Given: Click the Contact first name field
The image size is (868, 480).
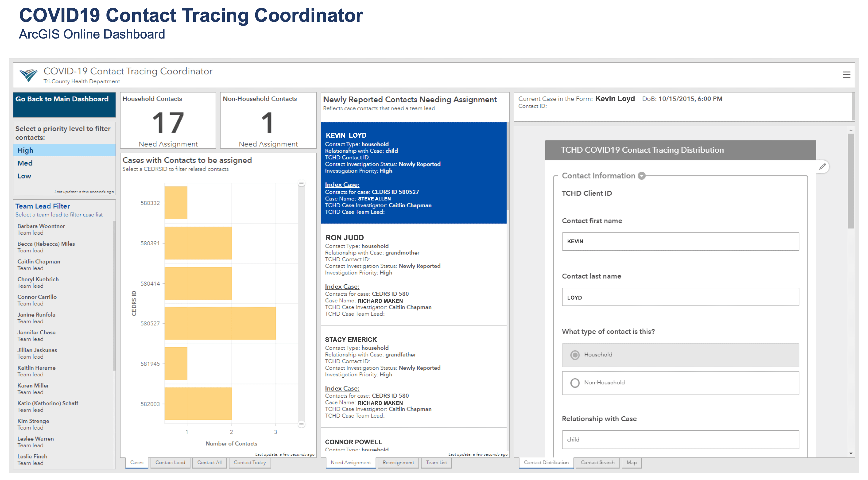Looking at the screenshot, I should (680, 241).
